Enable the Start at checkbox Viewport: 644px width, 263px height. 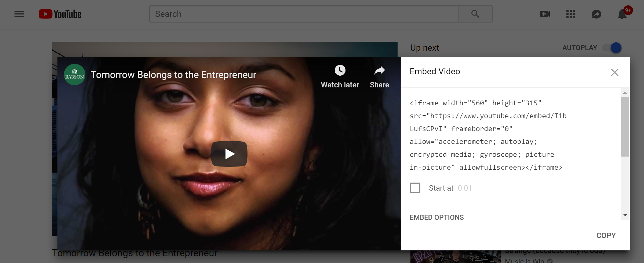click(415, 188)
